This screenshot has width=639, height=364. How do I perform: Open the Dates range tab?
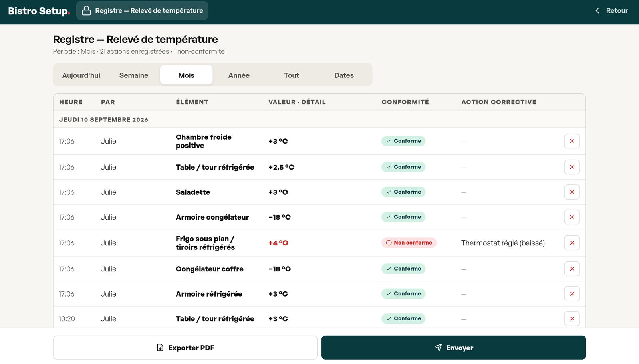344,75
